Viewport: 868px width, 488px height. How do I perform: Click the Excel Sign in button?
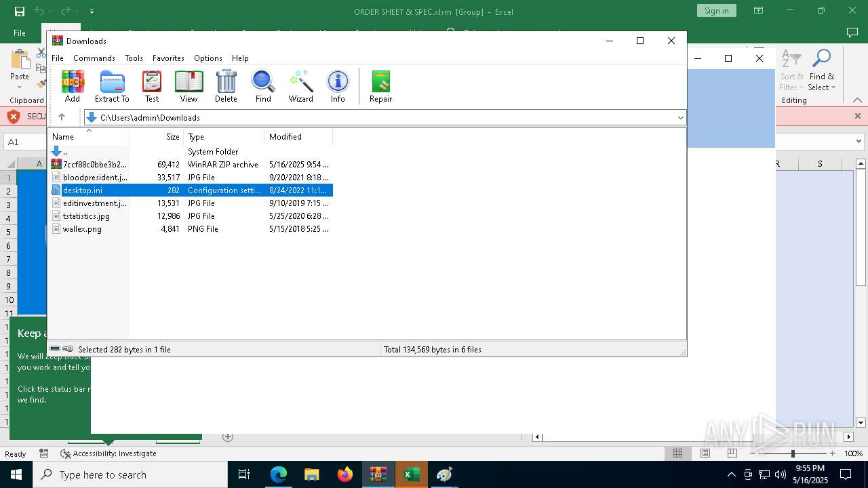(x=716, y=11)
